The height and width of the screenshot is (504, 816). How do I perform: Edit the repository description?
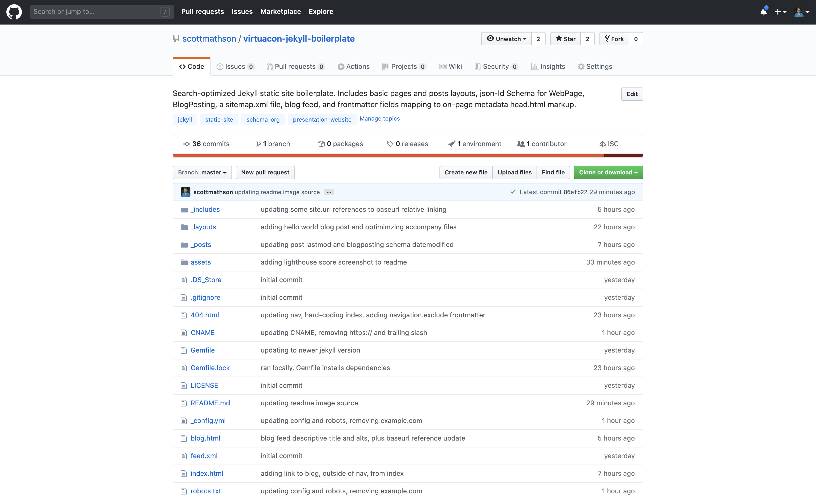(632, 94)
